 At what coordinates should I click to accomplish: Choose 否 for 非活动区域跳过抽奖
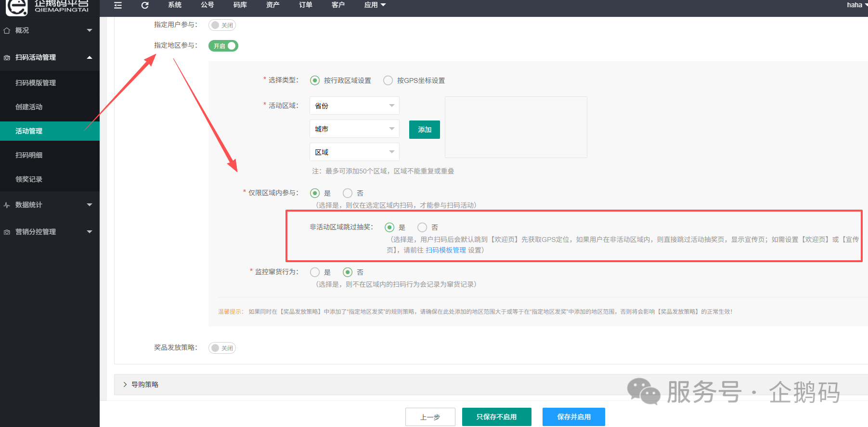(422, 227)
